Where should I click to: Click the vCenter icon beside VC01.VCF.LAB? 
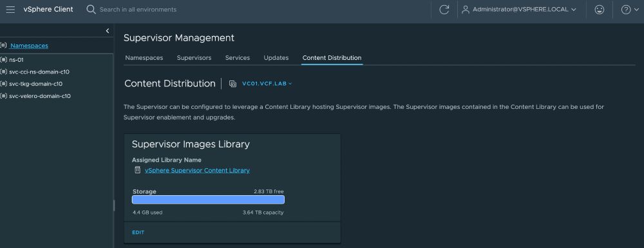click(x=233, y=84)
